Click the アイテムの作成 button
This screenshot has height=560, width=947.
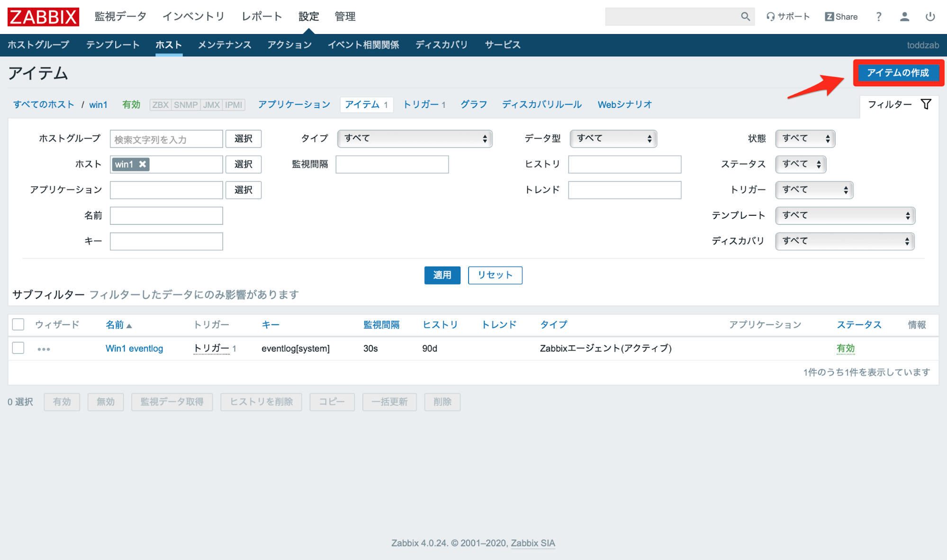click(898, 73)
